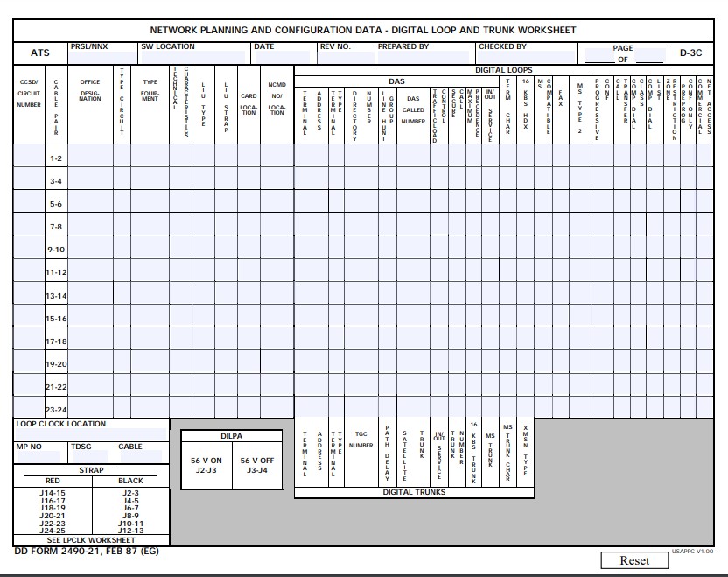728x577 pixels.
Task: Click the 'DIGITAL LOOPS' heading
Action: pyautogui.click(x=504, y=70)
